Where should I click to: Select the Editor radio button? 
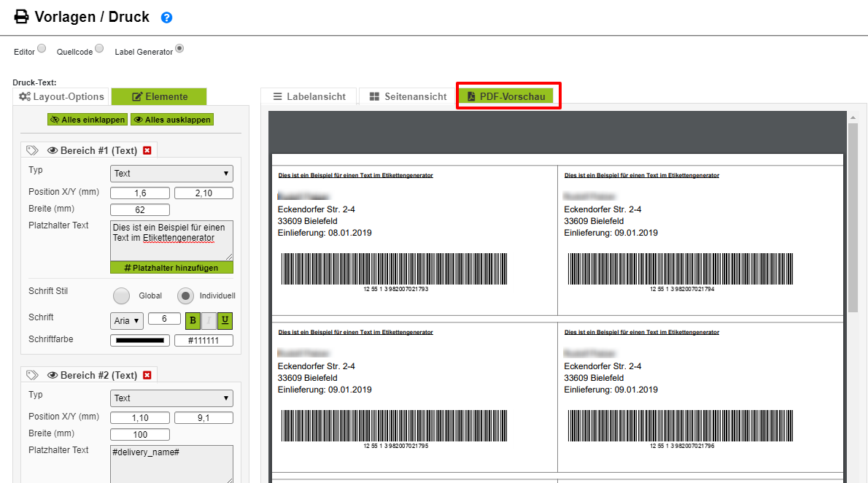[x=42, y=48]
